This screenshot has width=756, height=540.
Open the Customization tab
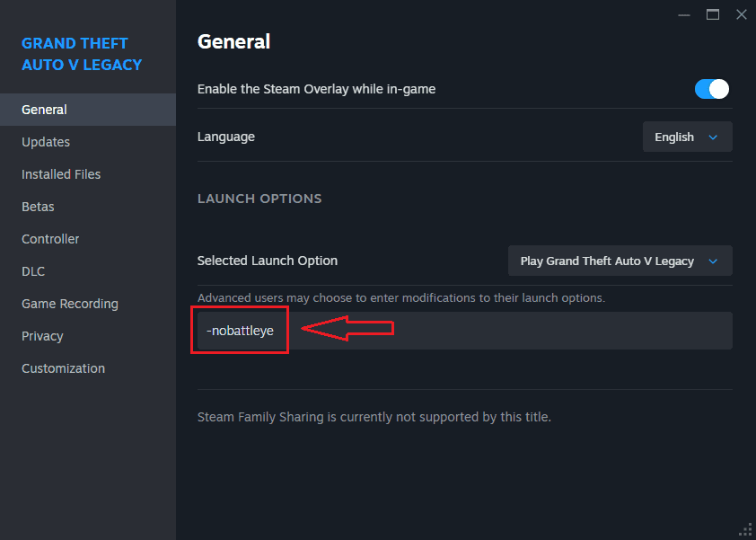click(63, 368)
